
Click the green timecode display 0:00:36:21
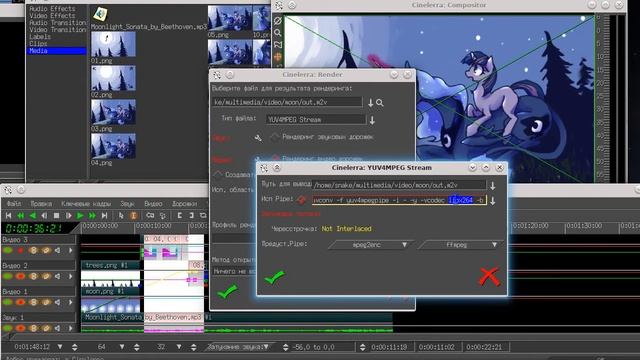coord(34,228)
